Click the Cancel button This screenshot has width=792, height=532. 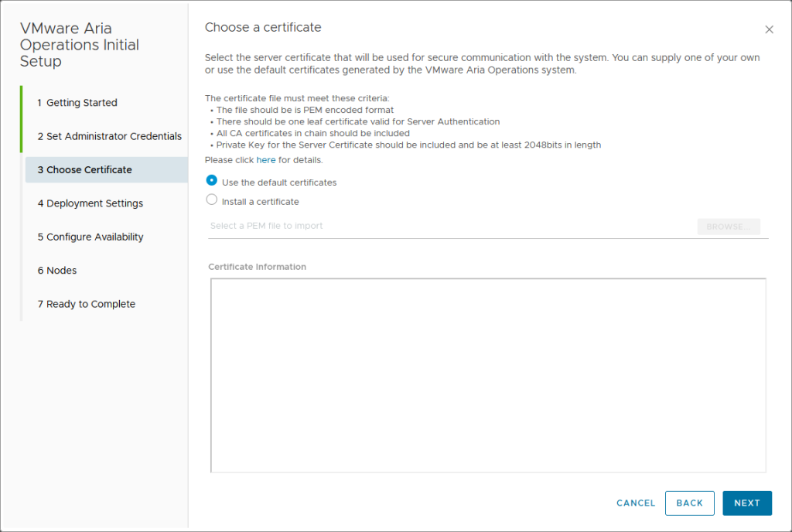[x=636, y=503]
